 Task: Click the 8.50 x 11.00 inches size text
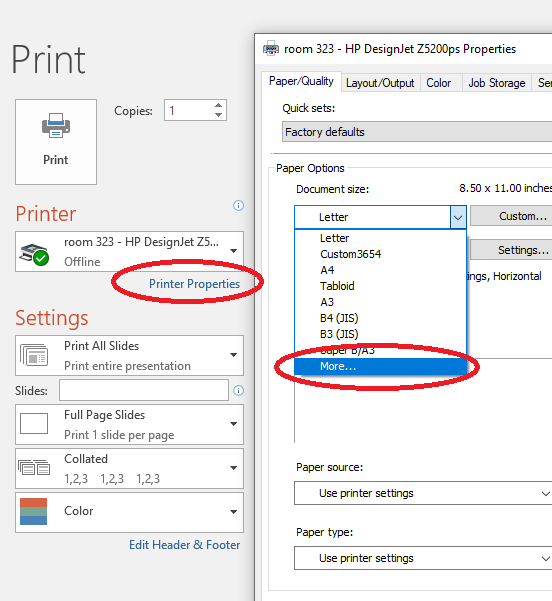pyautogui.click(x=505, y=188)
